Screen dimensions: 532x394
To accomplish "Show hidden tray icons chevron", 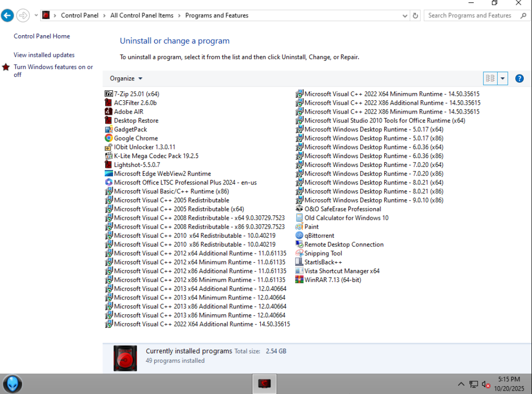I will click(x=461, y=384).
